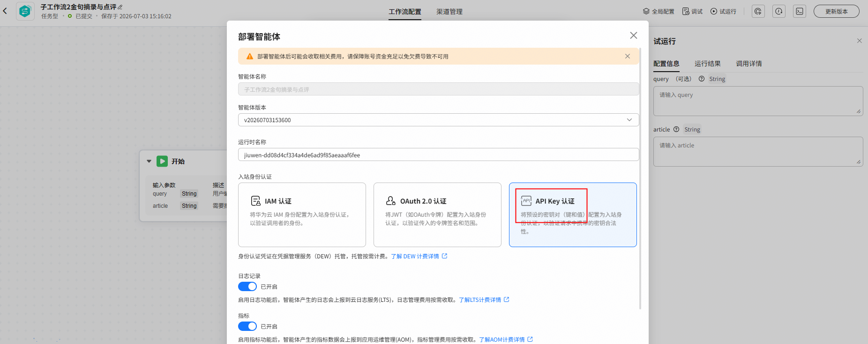Click the workflow title 子工作流2金句摘录与点评
The width and height of the screenshot is (868, 344).
(x=78, y=7)
